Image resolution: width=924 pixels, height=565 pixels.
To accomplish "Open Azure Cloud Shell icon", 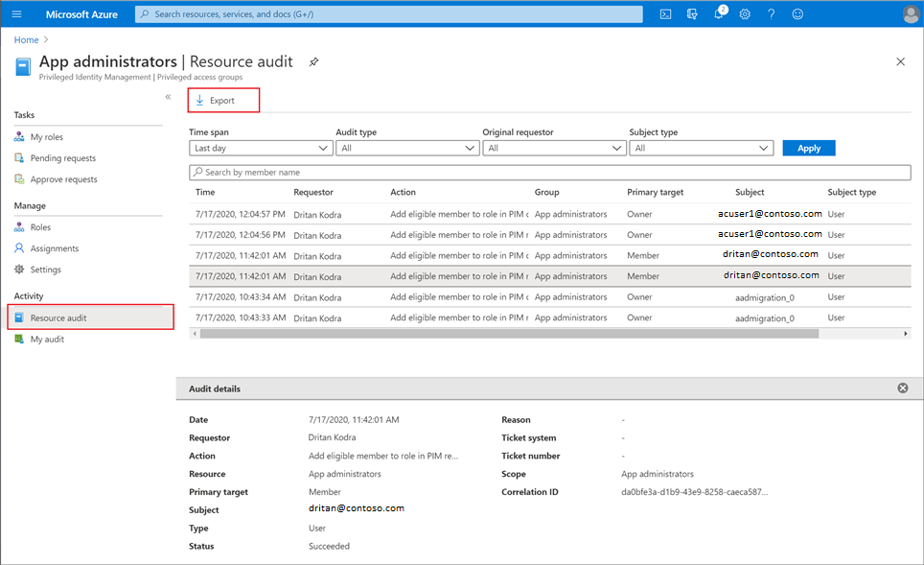I will (665, 14).
